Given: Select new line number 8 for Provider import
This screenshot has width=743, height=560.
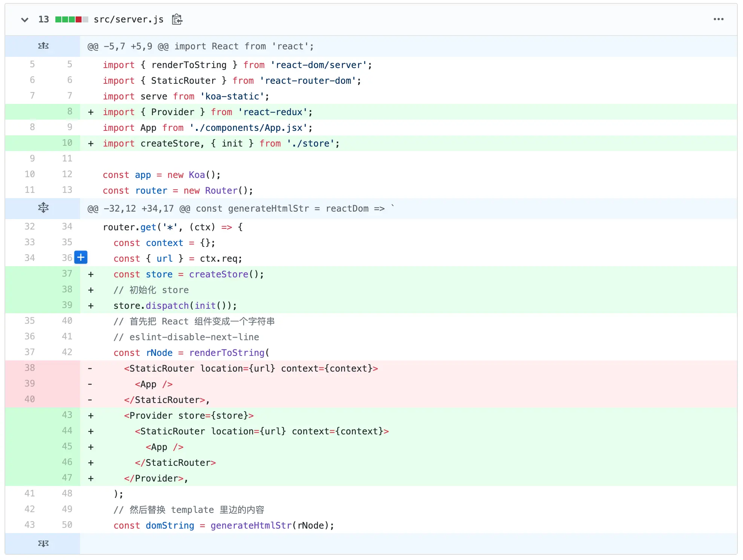Looking at the screenshot, I should tap(70, 111).
